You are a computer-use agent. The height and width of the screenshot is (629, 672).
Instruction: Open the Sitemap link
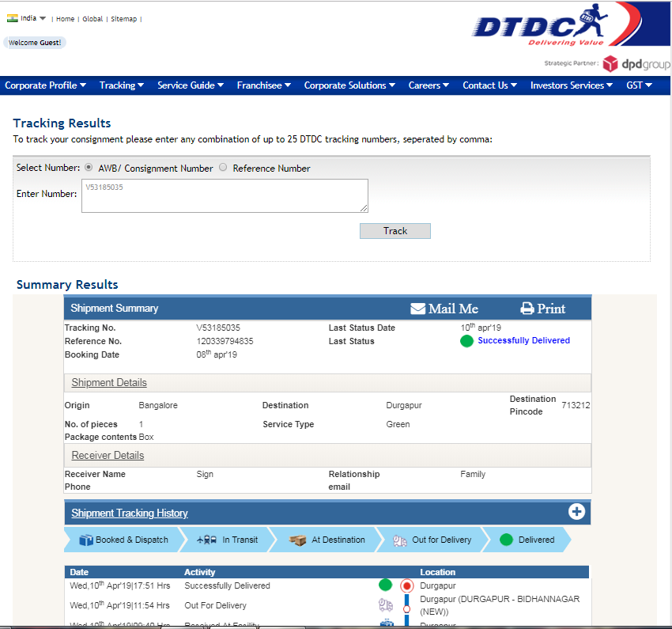point(123,19)
